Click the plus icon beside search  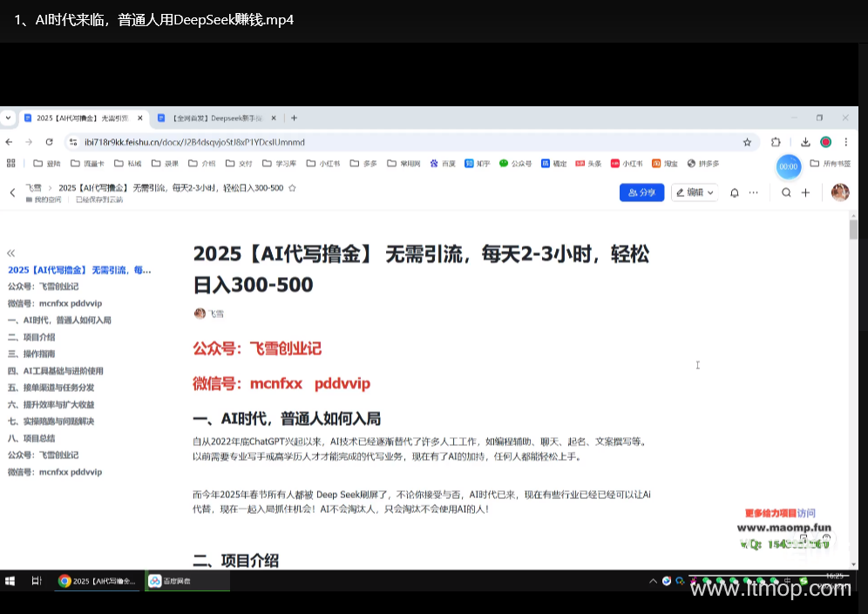[x=806, y=192]
